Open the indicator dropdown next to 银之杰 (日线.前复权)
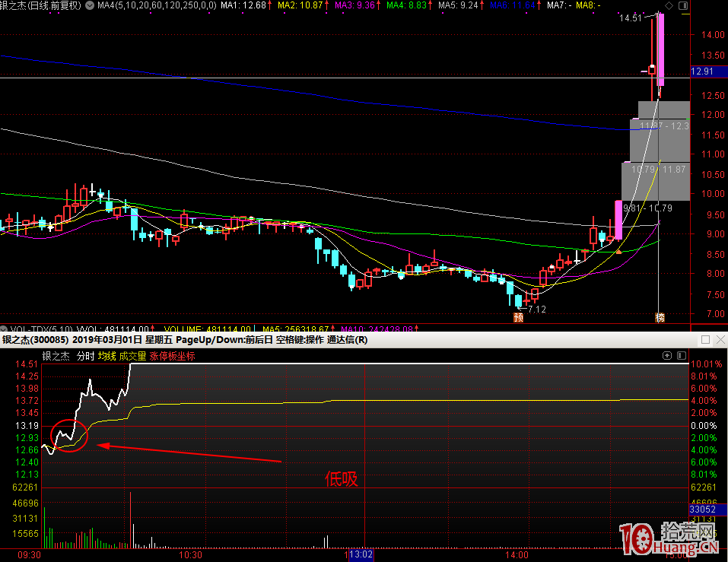Screen dimensions: 728x562 click(x=90, y=5)
